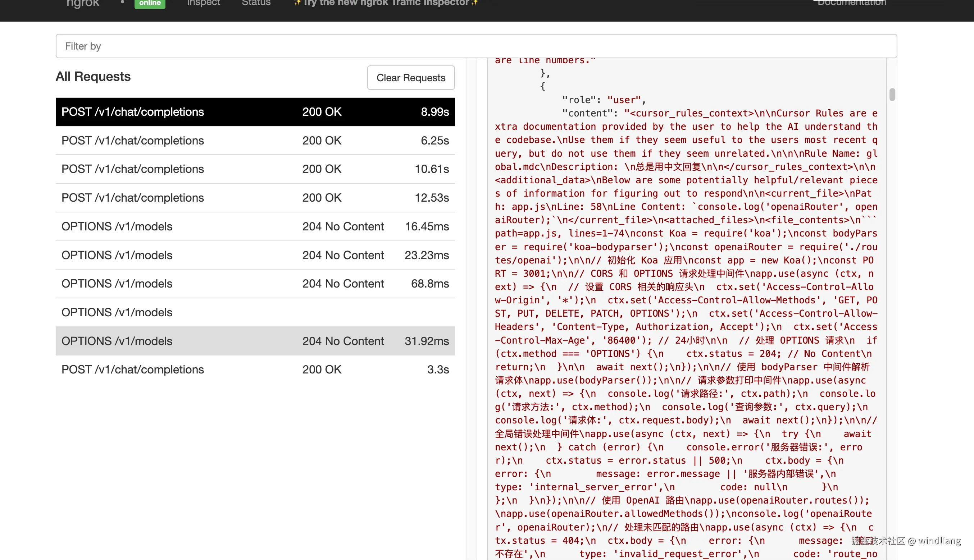Screen dimensions: 974x560
Task: Click the green online status badge
Action: [x=150, y=4]
